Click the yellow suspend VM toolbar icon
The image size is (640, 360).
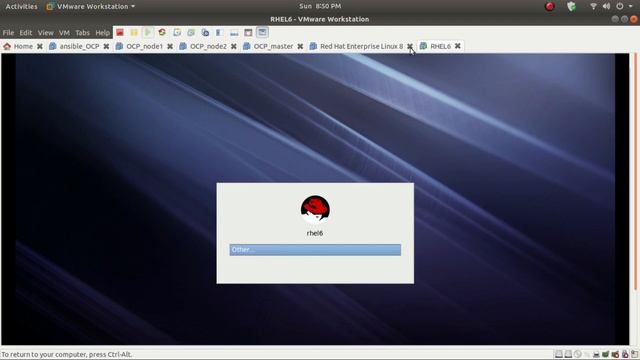pos(134,32)
